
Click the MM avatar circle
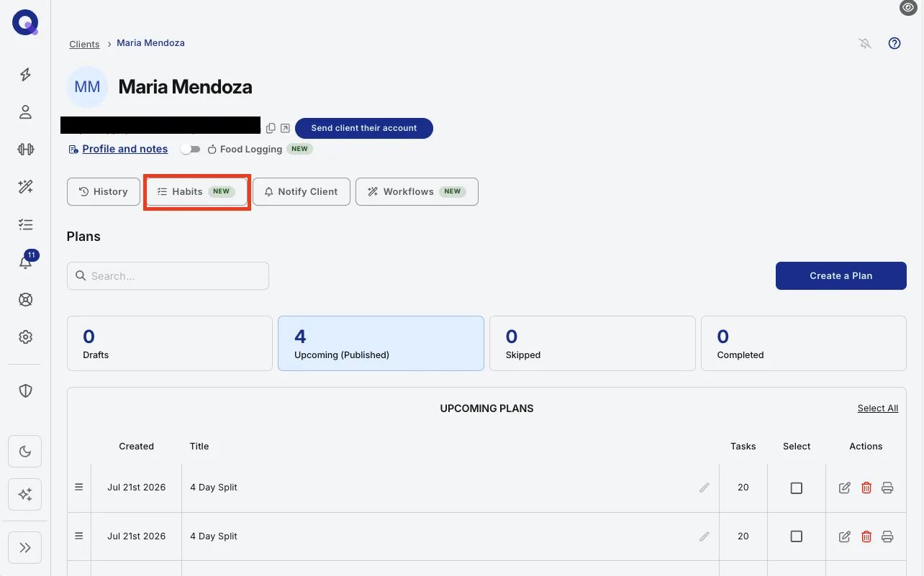coord(87,87)
